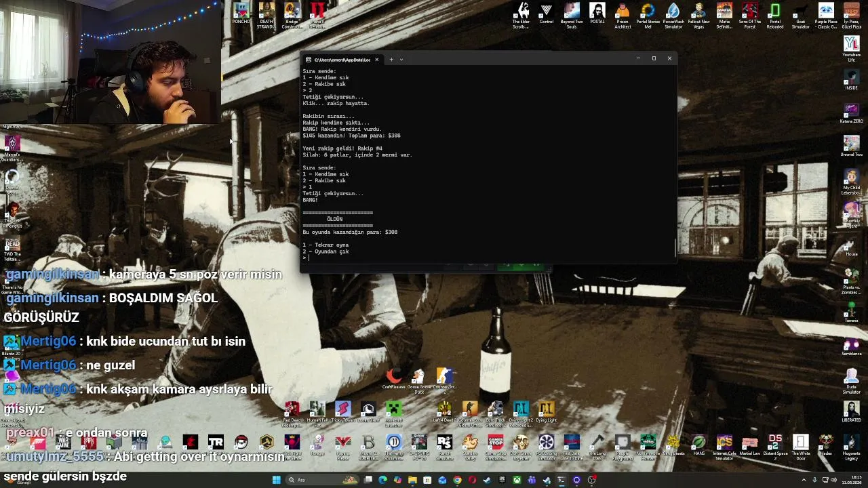Open Portal Stories Mel shortcut
The image size is (868, 488).
(x=648, y=15)
